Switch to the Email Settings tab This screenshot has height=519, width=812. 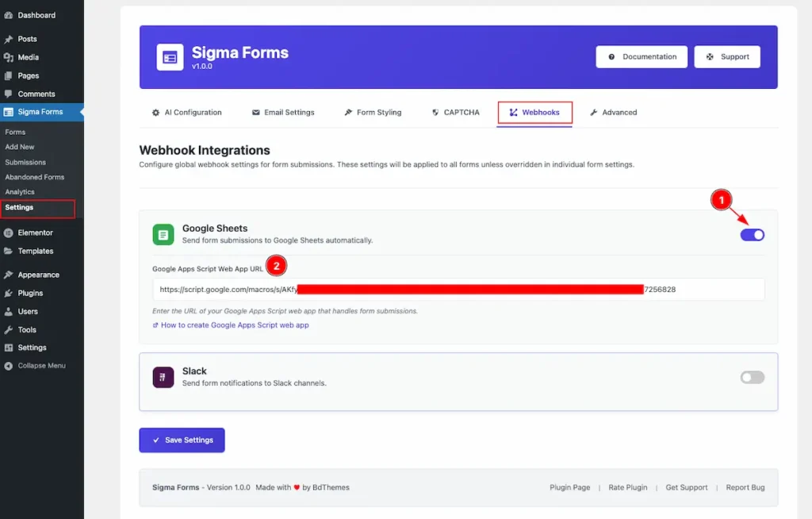283,113
